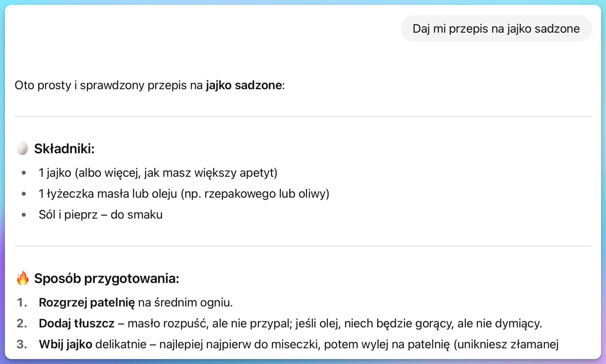
Task: Click the bullet before 'Sól i pieprz'
Action: [24, 215]
